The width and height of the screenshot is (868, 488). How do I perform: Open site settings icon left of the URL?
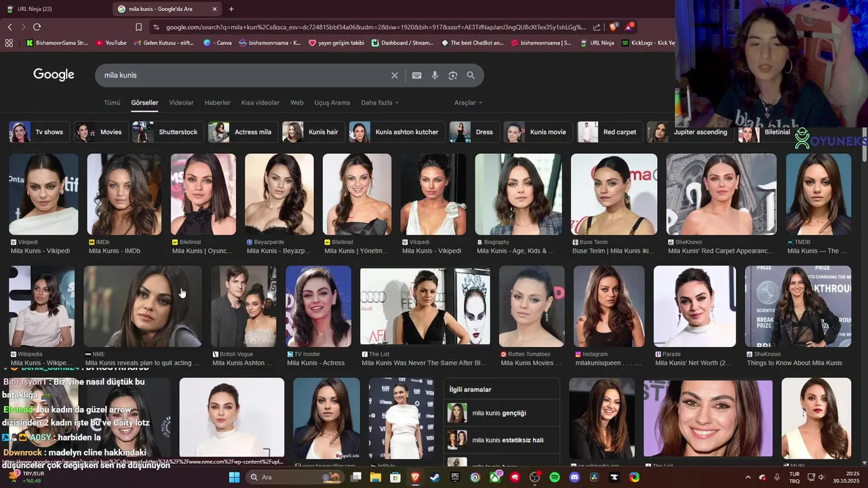point(157,27)
